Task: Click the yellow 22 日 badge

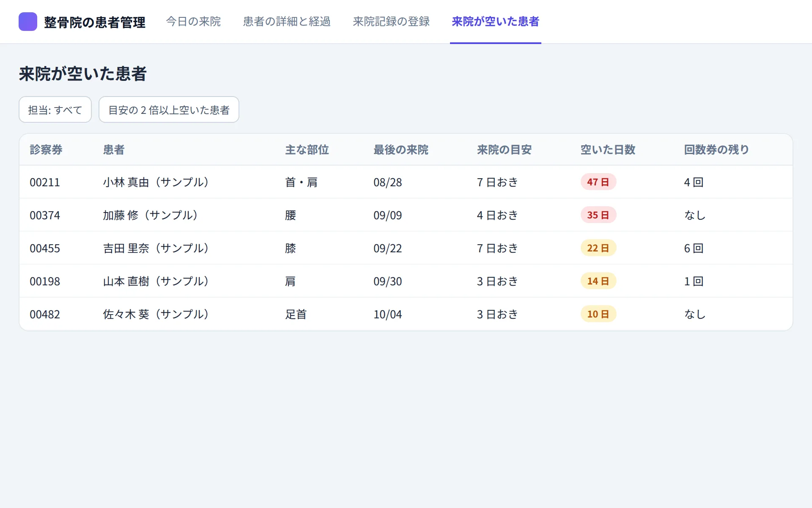Action: pos(598,248)
